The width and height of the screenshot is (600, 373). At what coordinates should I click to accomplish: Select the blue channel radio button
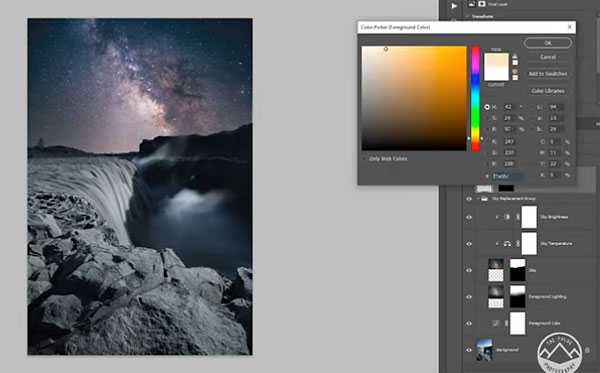(x=487, y=164)
